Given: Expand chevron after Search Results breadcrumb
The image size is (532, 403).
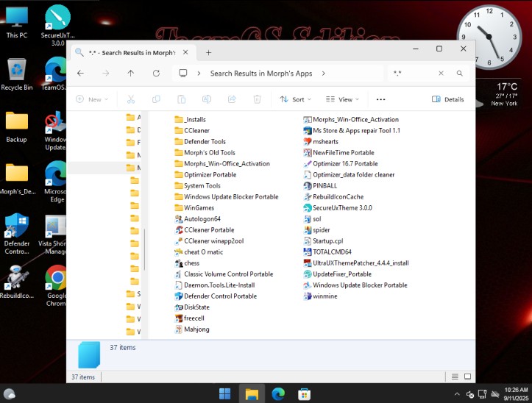Looking at the screenshot, I should (x=323, y=74).
